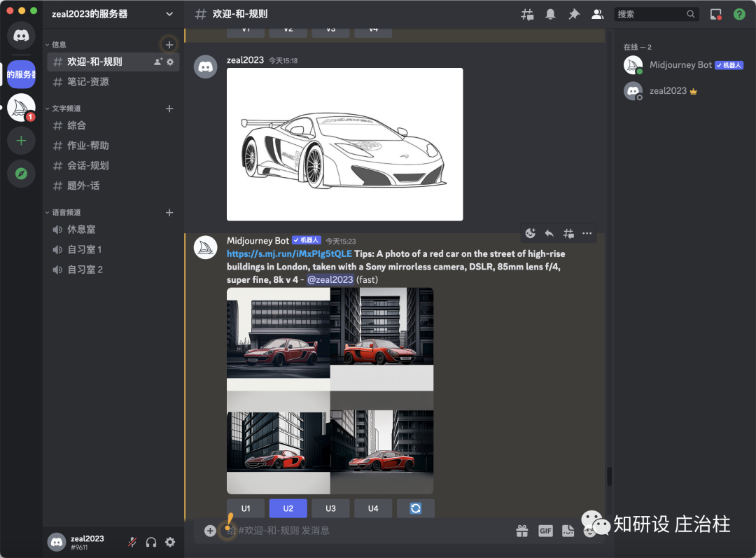The width and height of the screenshot is (756, 558).
Task: Invite people to 欢迎-和-规则 channel icon
Action: pyautogui.click(x=157, y=62)
